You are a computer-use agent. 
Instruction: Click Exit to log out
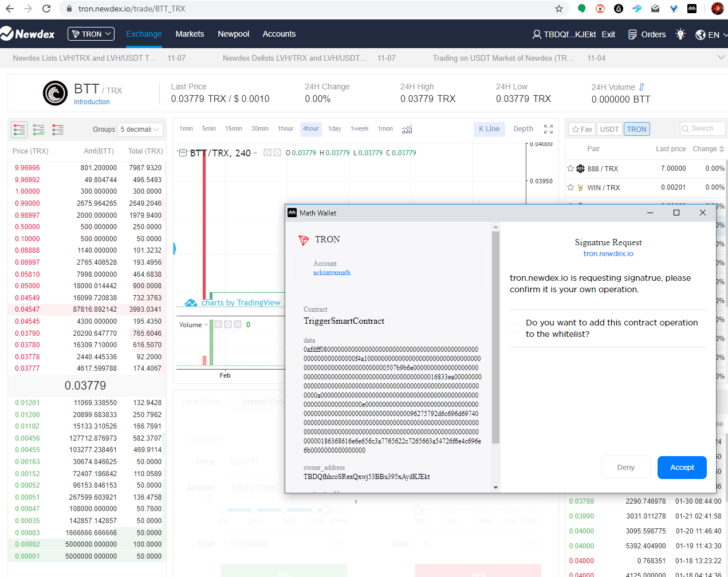[x=608, y=34]
